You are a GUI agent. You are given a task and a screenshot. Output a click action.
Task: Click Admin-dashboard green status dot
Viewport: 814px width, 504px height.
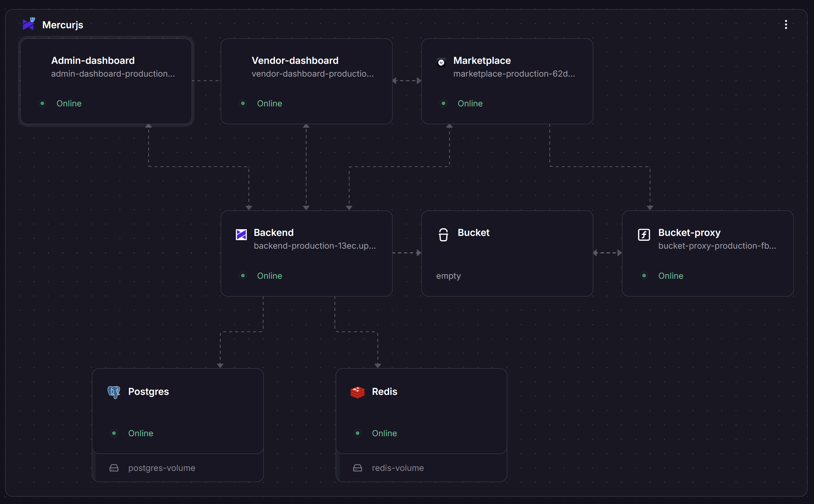pos(42,103)
